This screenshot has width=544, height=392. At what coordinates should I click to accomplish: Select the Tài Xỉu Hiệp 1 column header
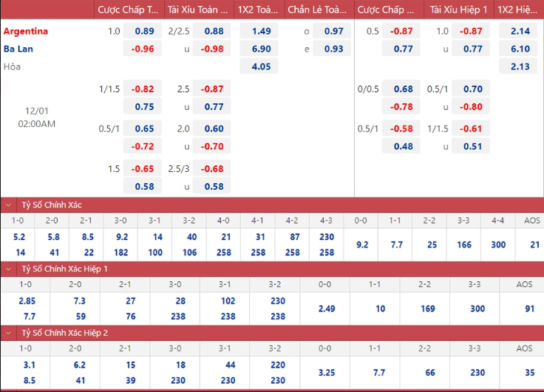(x=459, y=10)
